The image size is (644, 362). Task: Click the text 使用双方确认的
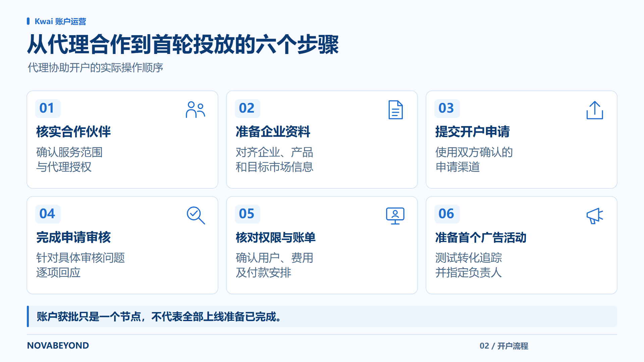point(474,152)
